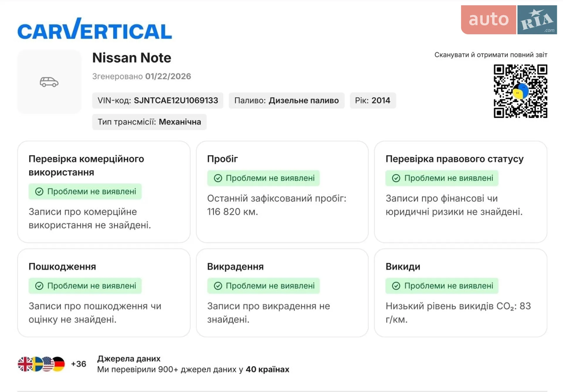Click the Рік: 2014 chip

click(373, 100)
